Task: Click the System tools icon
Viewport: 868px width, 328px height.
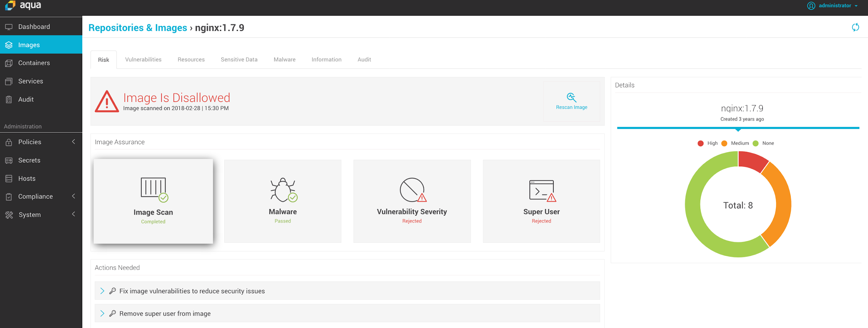Action: (9, 215)
